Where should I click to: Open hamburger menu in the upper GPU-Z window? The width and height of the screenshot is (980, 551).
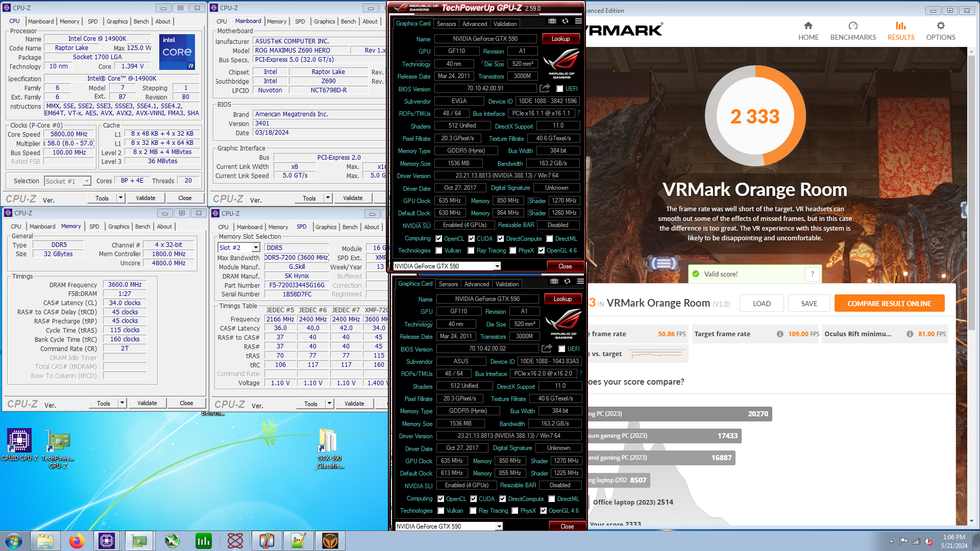(578, 21)
